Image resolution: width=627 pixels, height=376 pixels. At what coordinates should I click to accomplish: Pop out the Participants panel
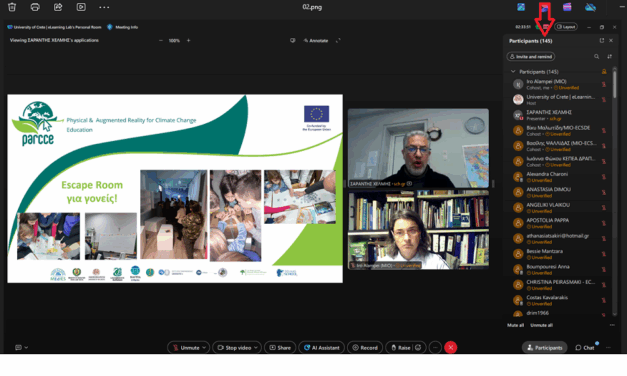tap(601, 40)
